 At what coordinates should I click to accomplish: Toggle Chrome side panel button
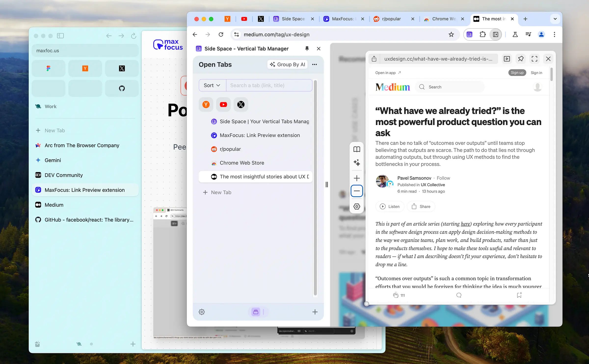(x=495, y=35)
